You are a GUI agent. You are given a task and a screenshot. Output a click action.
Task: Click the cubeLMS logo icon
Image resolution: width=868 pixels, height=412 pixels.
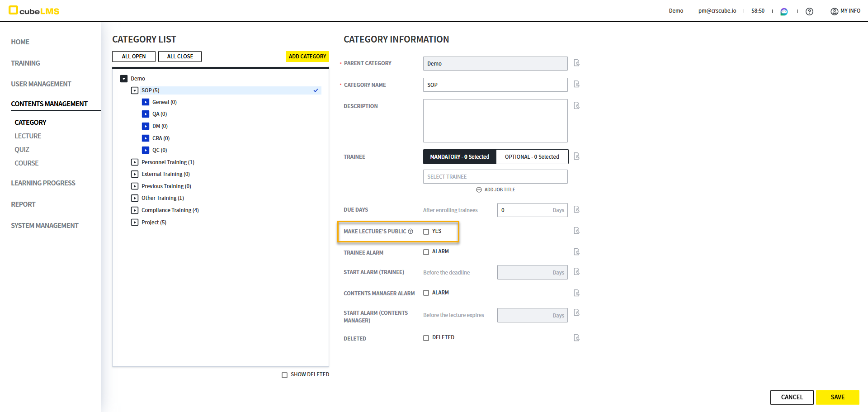[14, 10]
